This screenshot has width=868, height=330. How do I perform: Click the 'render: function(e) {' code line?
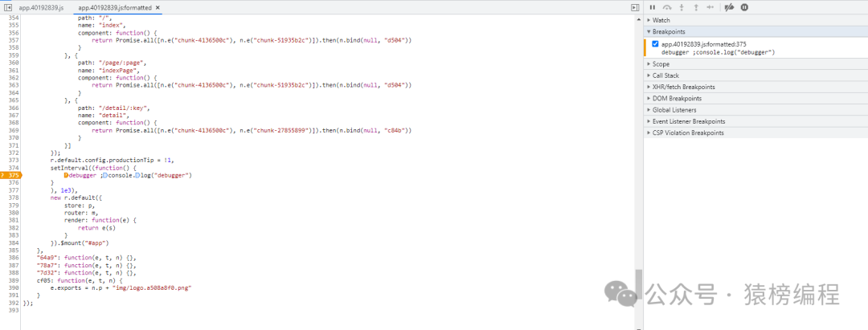pos(100,220)
